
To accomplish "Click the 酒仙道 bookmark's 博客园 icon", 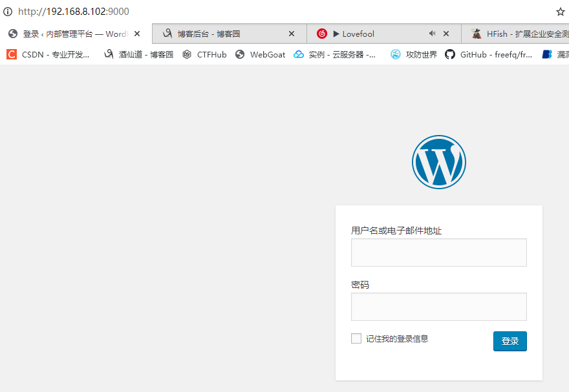I will click(x=109, y=54).
